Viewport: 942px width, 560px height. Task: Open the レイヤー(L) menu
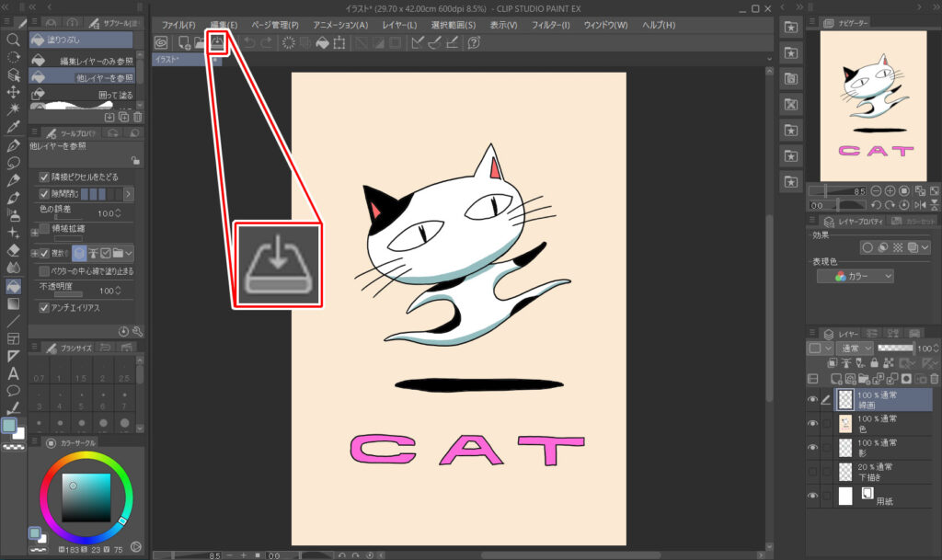point(396,25)
